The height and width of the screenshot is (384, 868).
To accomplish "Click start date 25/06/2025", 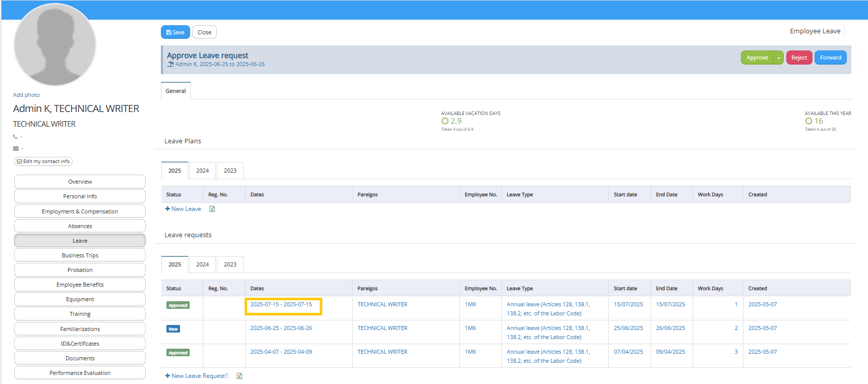I will [628, 328].
